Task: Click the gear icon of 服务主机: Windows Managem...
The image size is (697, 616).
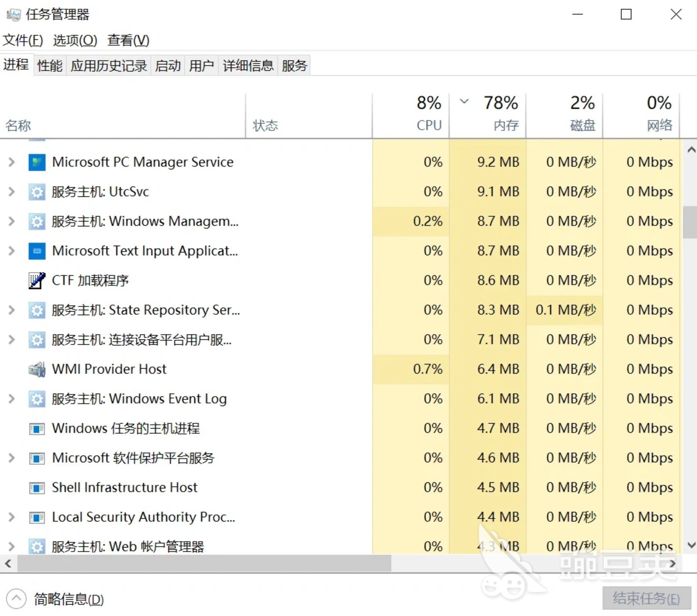Action: [37, 222]
